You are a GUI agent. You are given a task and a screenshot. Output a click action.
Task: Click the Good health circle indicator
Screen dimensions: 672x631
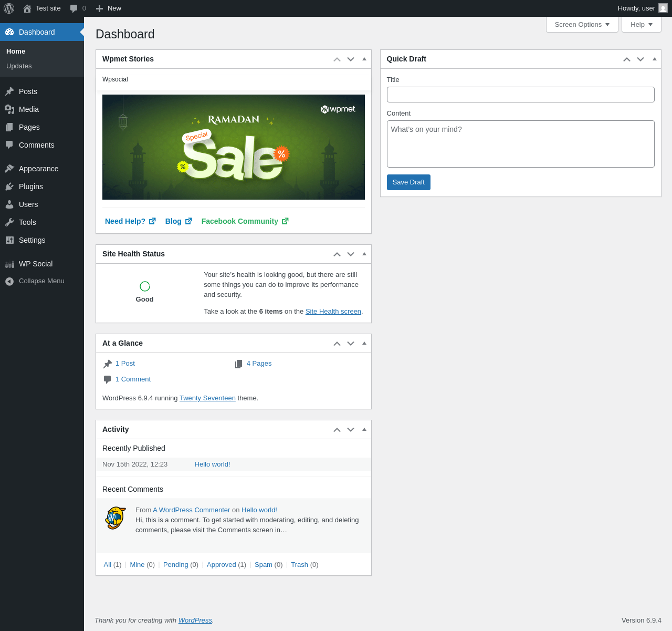point(145,286)
